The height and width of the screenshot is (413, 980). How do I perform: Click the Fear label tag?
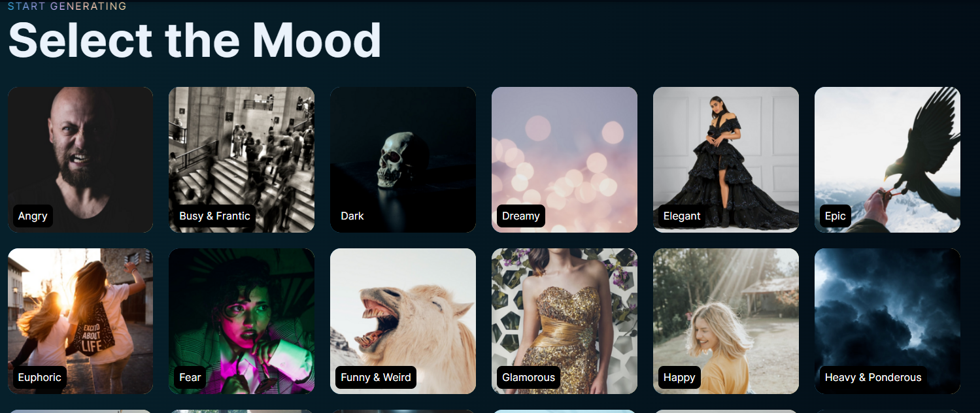190,377
